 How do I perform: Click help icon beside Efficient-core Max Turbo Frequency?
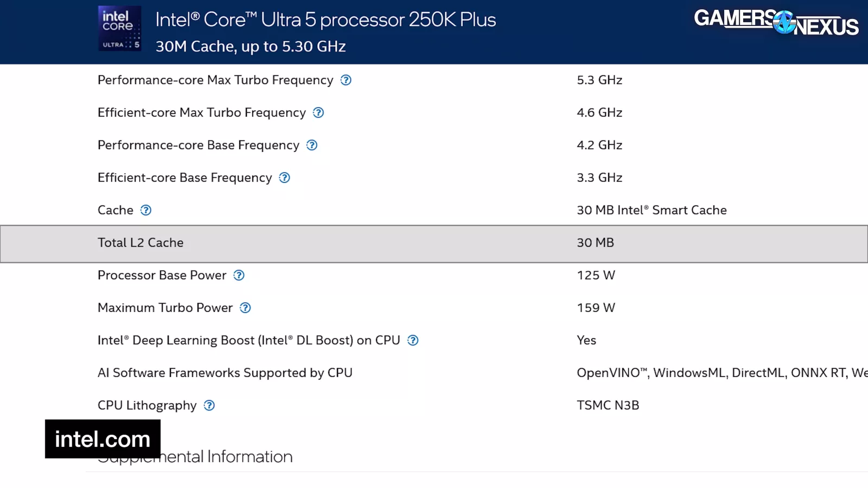coord(318,113)
